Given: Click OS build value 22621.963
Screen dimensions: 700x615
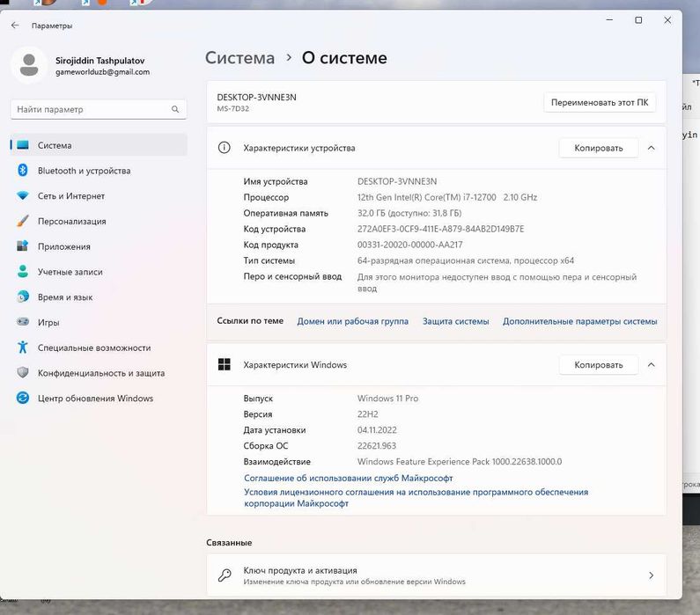Looking at the screenshot, I should pyautogui.click(x=376, y=445).
